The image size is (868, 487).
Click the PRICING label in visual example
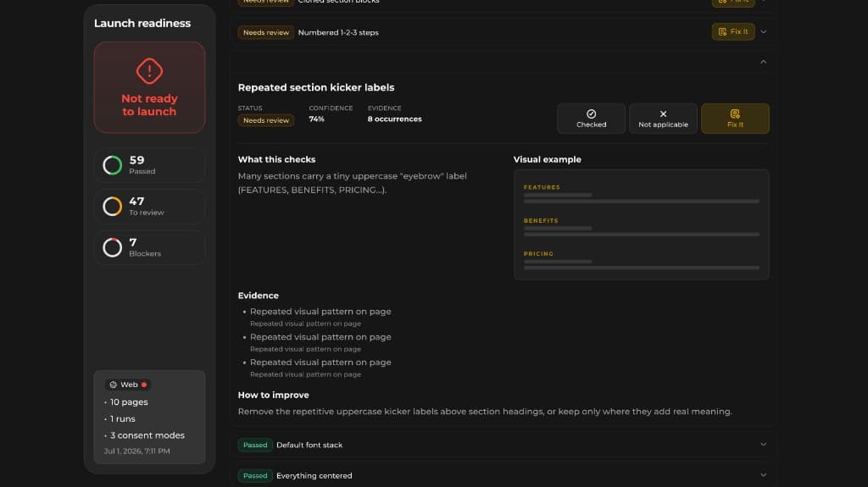coord(538,253)
